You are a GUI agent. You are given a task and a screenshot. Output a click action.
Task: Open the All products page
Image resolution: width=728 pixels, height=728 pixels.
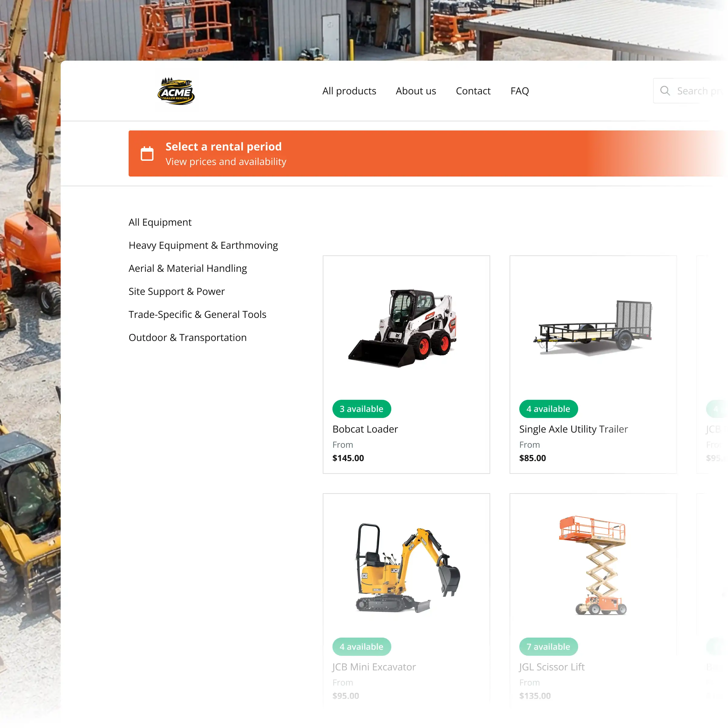349,91
